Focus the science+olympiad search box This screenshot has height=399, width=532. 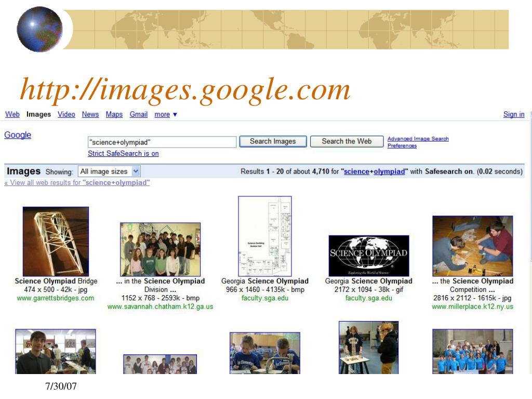(x=162, y=142)
